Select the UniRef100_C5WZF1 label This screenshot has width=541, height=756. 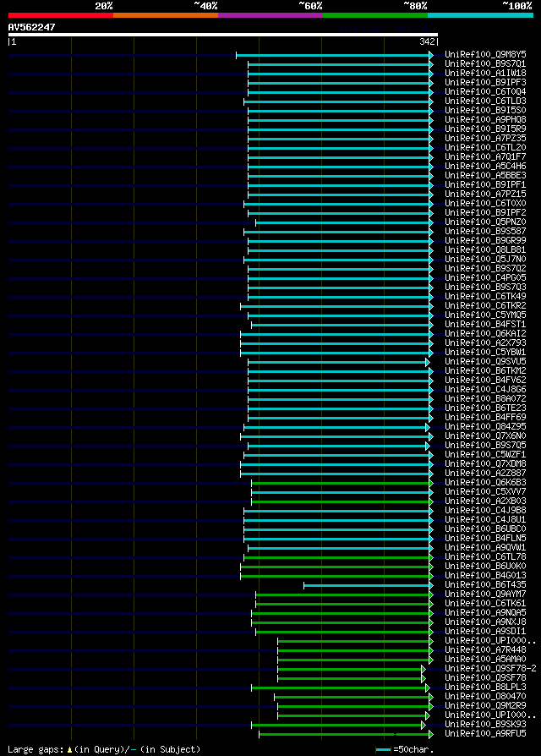coord(485,455)
